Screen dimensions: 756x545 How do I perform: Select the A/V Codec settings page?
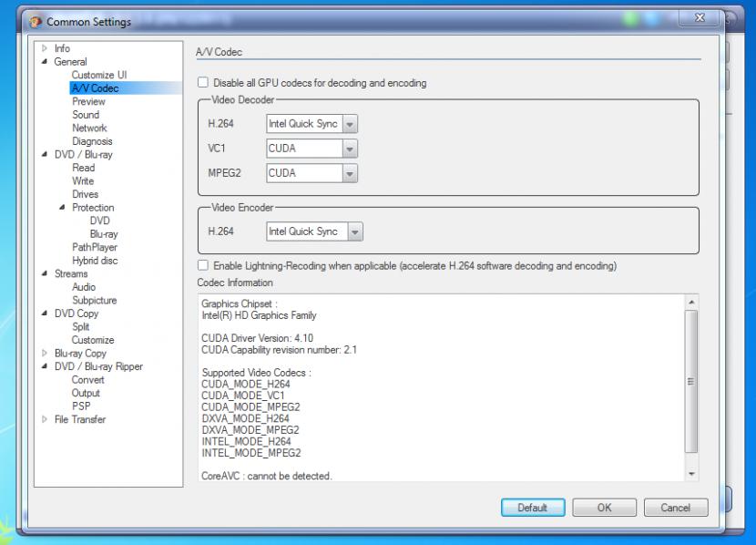pyautogui.click(x=95, y=87)
